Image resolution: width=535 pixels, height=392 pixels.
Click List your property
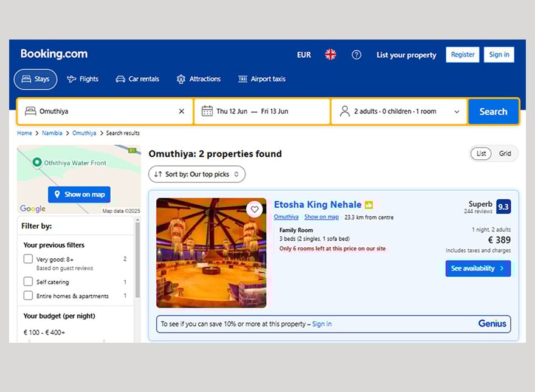click(x=406, y=55)
